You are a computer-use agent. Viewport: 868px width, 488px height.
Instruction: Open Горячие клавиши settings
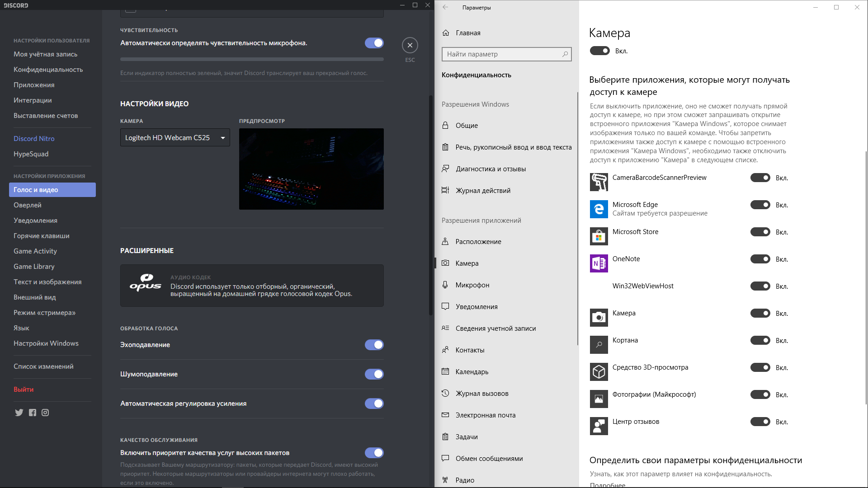tap(52, 236)
